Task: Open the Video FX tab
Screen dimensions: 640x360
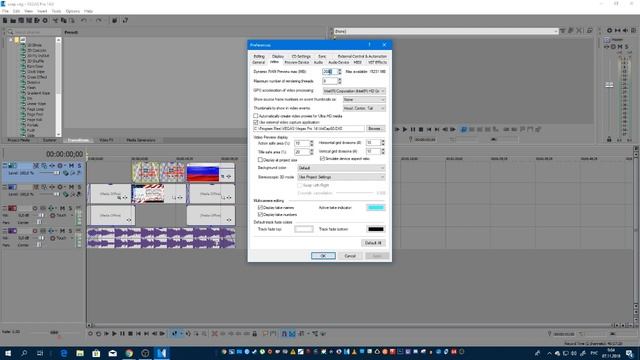Action: [107, 140]
